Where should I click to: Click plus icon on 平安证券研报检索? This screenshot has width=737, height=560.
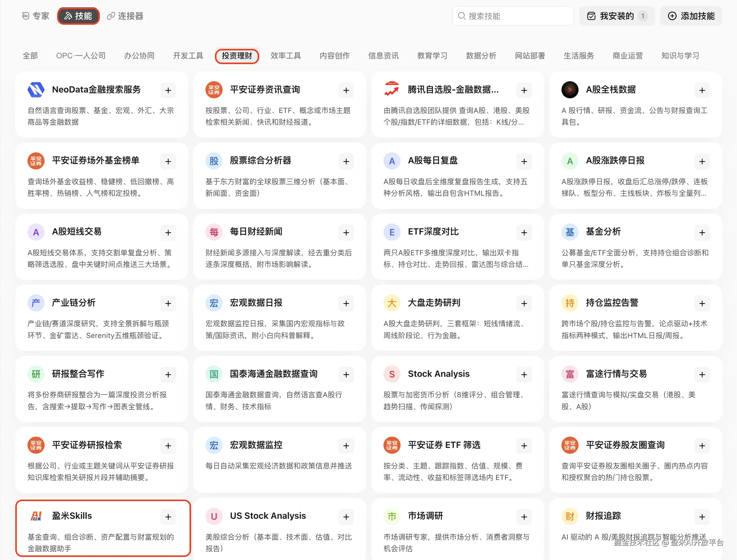tap(168, 446)
